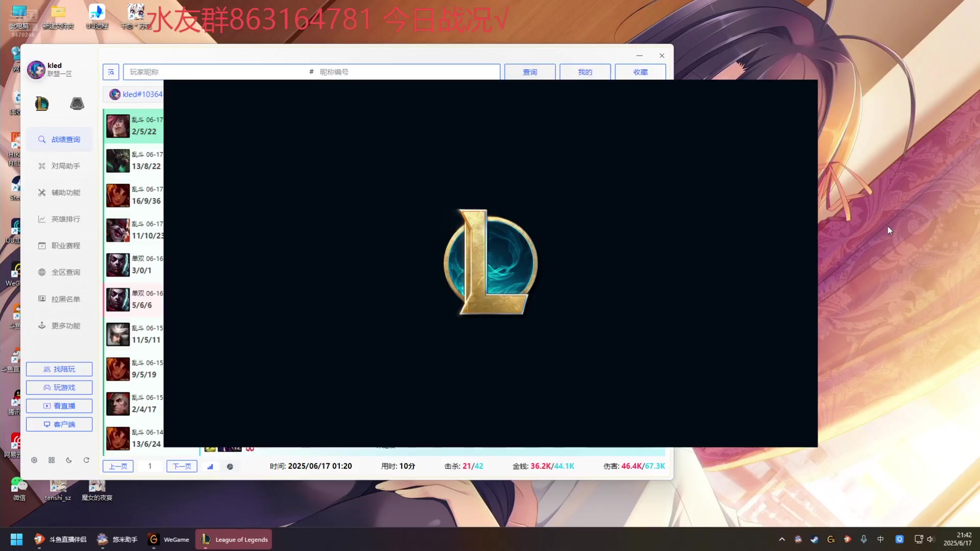This screenshot has width=980, height=551.
Task: Select the 06-17 match with 2/5/22
Action: pyautogui.click(x=134, y=126)
